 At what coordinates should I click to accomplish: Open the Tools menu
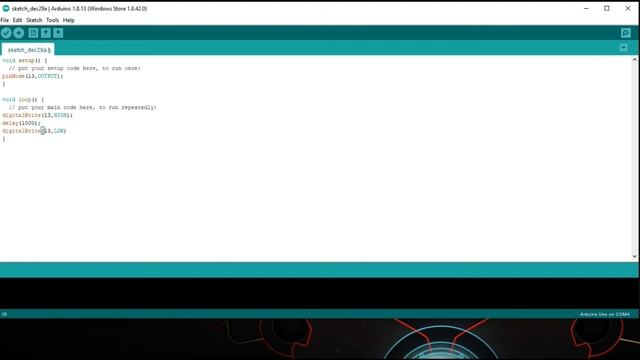[52, 20]
